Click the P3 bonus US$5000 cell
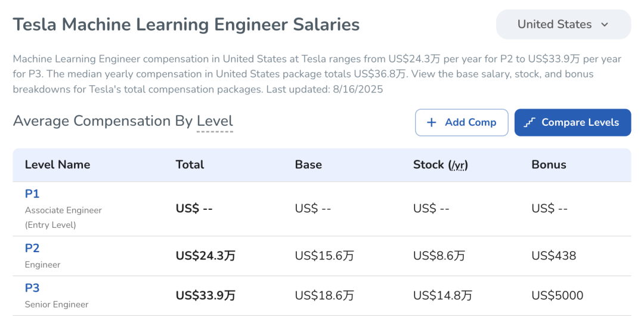 click(557, 295)
